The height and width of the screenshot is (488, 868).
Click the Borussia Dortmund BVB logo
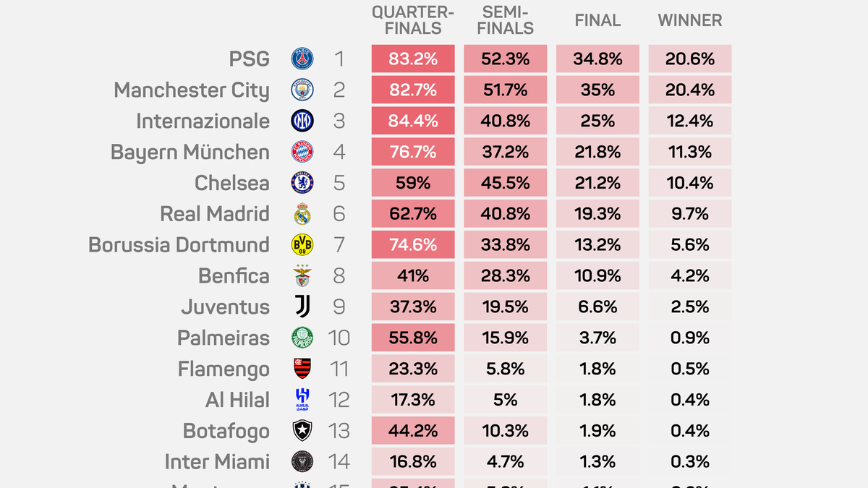pyautogui.click(x=302, y=245)
